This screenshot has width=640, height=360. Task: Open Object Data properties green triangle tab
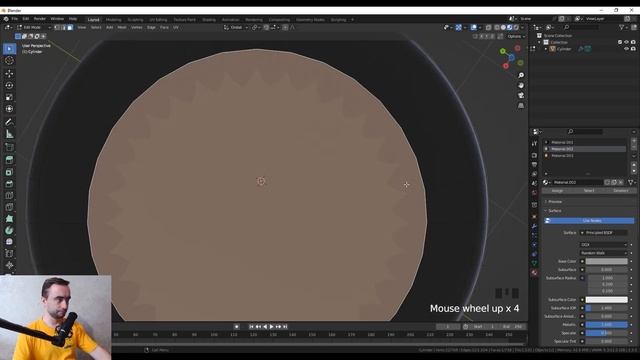coord(534,263)
